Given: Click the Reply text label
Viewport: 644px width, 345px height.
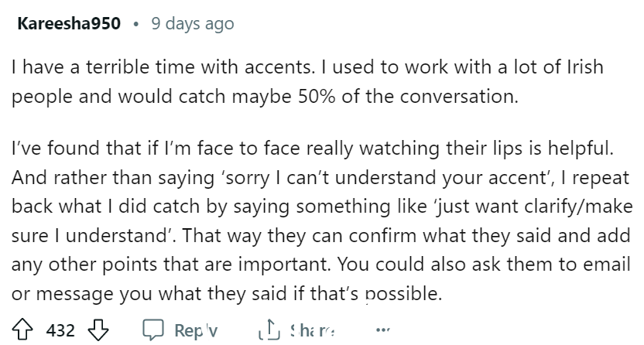Looking at the screenshot, I should pos(196,330).
